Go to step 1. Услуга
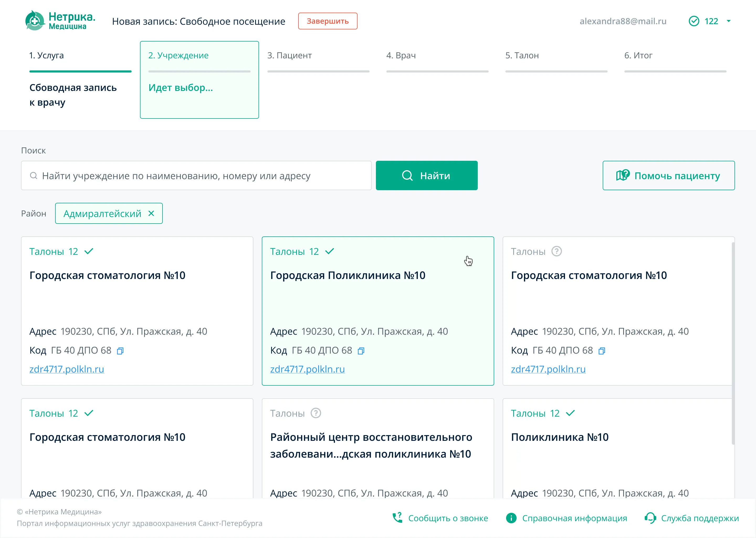756x538 pixels. (46, 55)
